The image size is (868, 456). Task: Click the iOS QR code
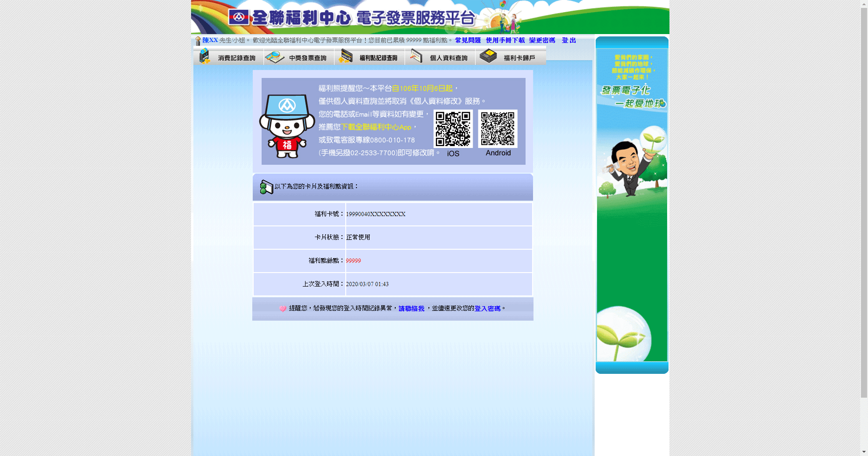coord(453,129)
